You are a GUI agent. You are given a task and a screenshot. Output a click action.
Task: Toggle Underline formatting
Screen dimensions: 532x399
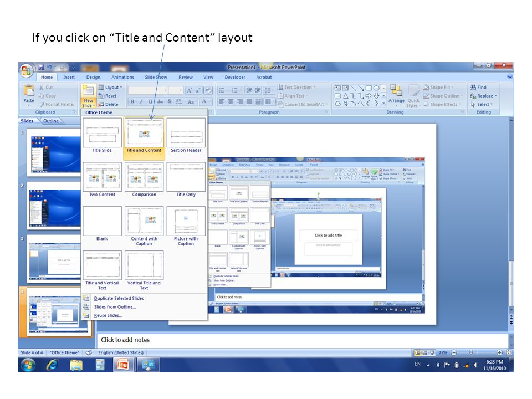point(150,101)
